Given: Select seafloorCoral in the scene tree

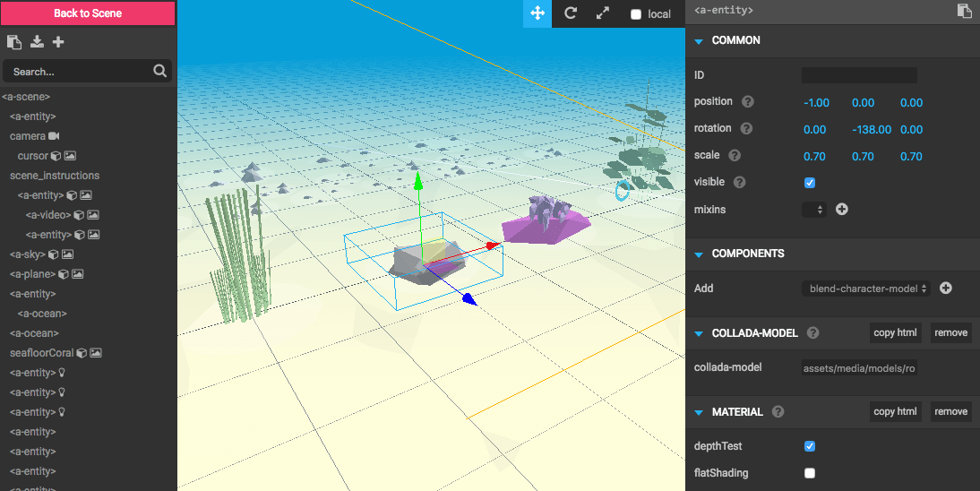Looking at the screenshot, I should coord(41,353).
